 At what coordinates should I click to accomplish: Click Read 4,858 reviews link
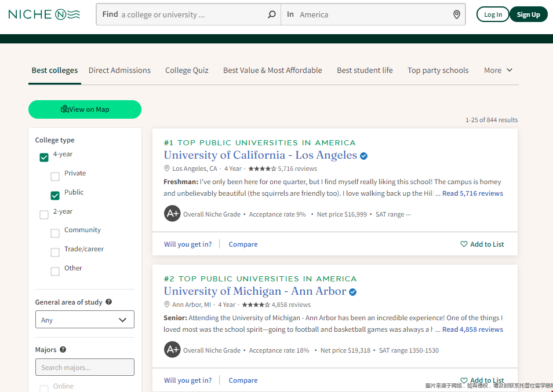coord(472,329)
